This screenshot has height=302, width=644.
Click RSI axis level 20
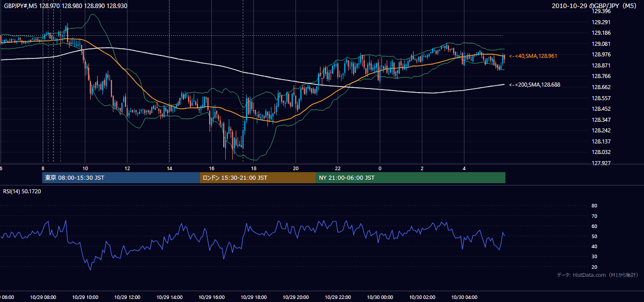click(x=594, y=267)
